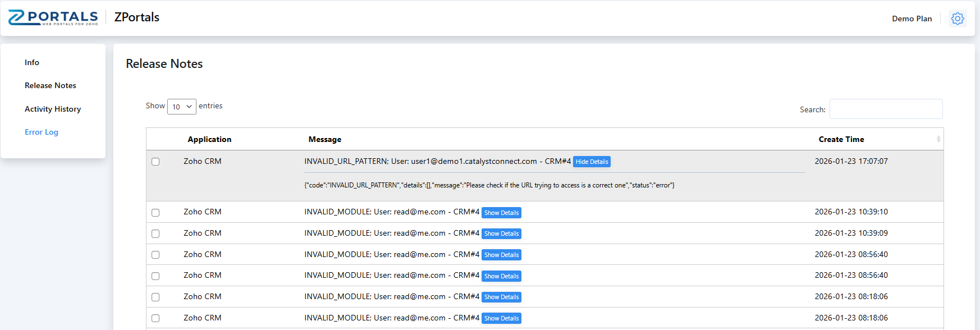Check the INVALID_URL_PATTERN row checkbox
This screenshot has height=330, width=980.
pos(155,162)
